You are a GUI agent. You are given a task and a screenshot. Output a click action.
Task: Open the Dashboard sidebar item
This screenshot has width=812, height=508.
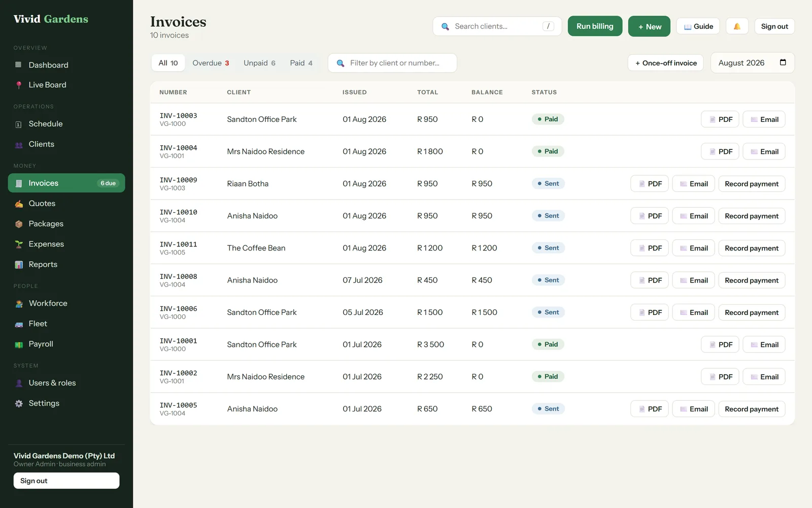coord(66,65)
